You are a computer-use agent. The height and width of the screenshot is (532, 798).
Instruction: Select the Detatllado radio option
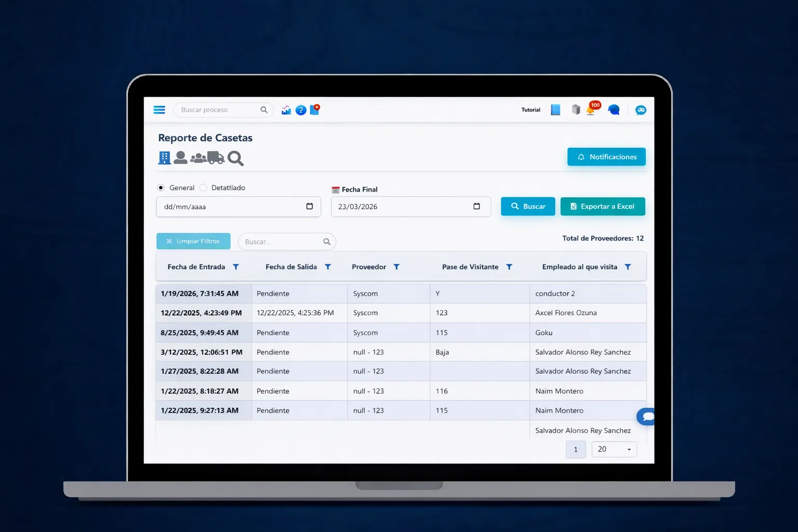[x=203, y=188]
